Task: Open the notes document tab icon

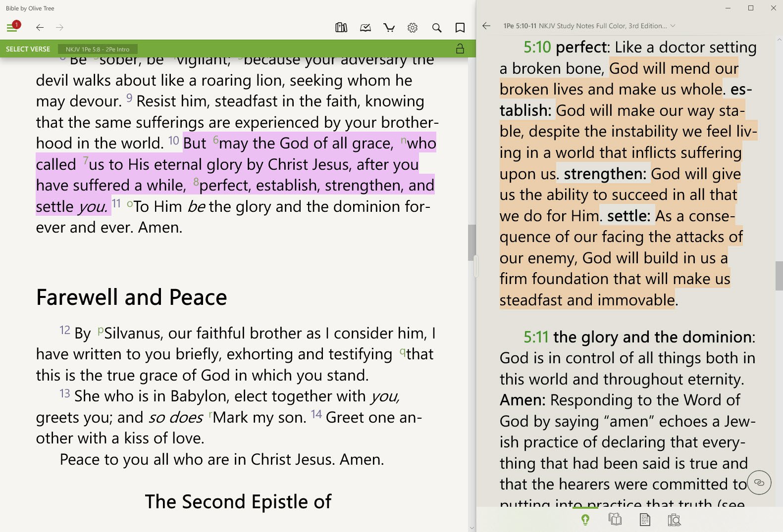Action: (x=645, y=520)
